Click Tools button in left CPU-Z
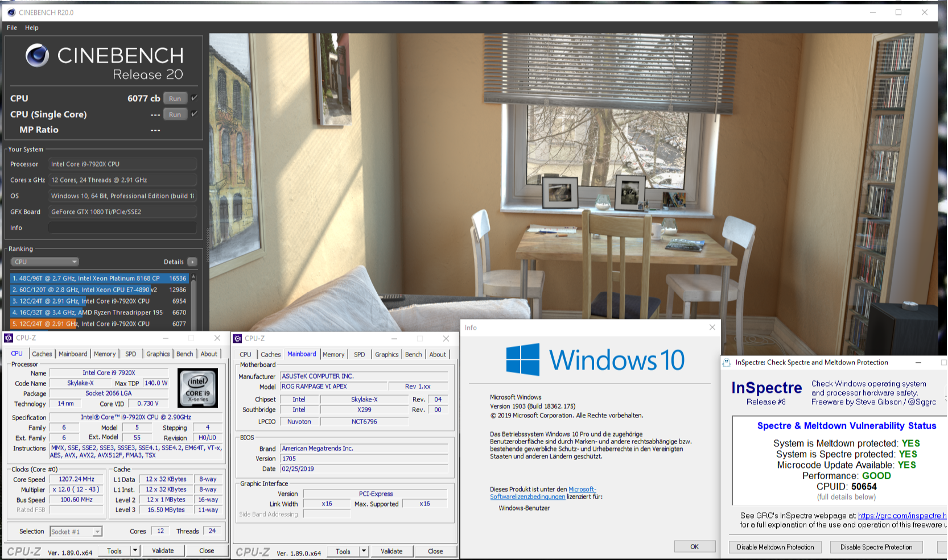The height and width of the screenshot is (560, 948). (x=114, y=550)
